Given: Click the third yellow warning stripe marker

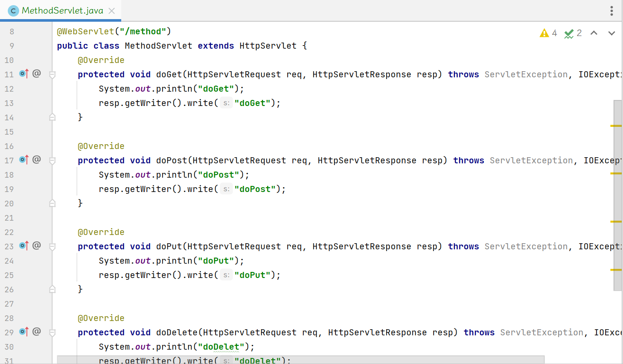Looking at the screenshot, I should (616, 222).
